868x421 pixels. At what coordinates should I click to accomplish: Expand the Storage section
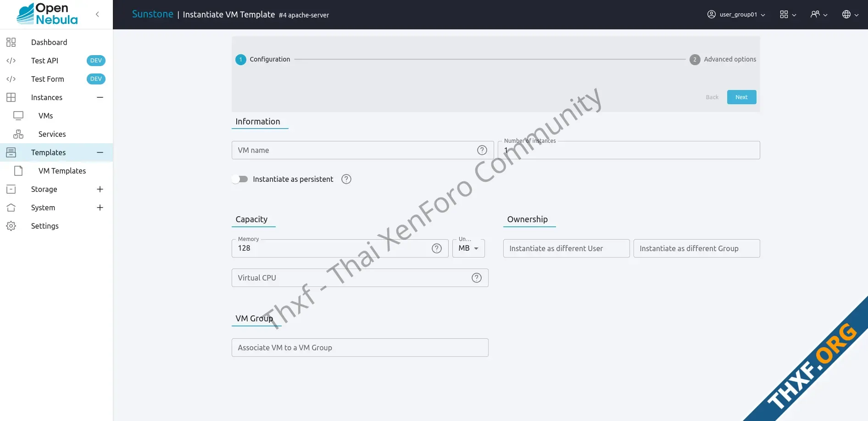100,189
